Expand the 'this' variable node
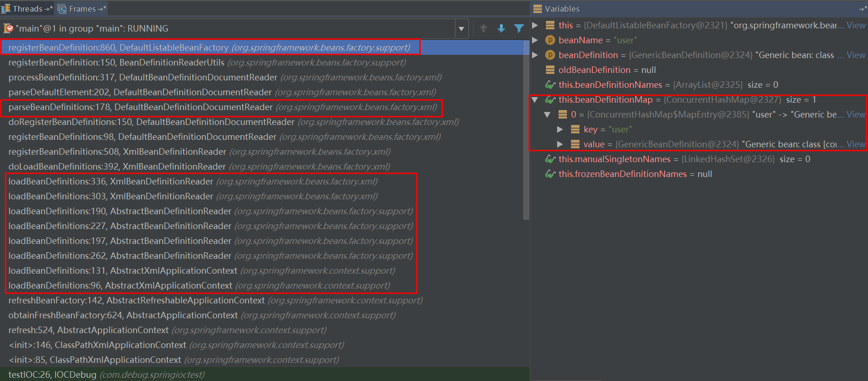This screenshot has height=381, width=868. (535, 25)
